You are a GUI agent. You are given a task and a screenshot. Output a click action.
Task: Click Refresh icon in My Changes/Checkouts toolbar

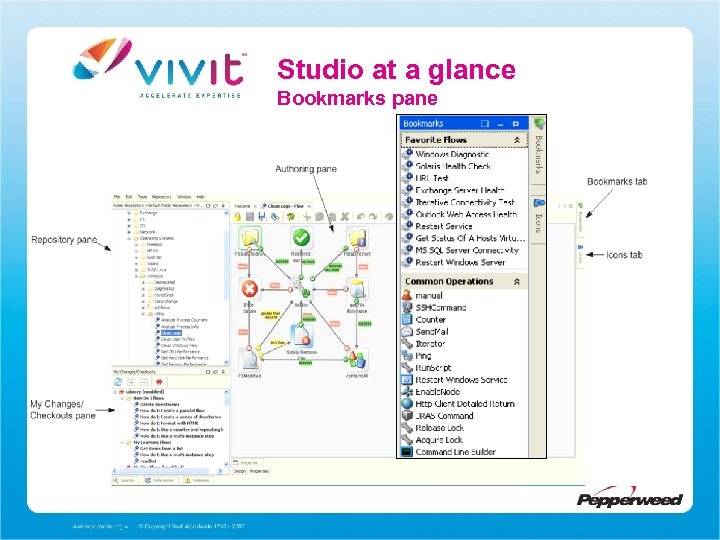click(118, 382)
